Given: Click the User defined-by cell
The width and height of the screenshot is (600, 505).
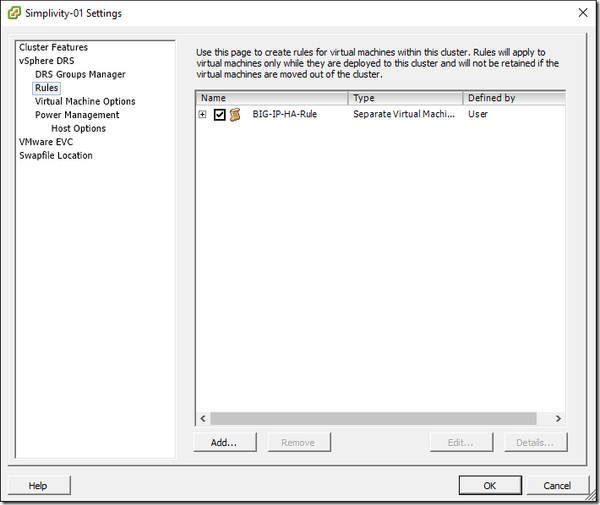Looking at the screenshot, I should [x=478, y=114].
